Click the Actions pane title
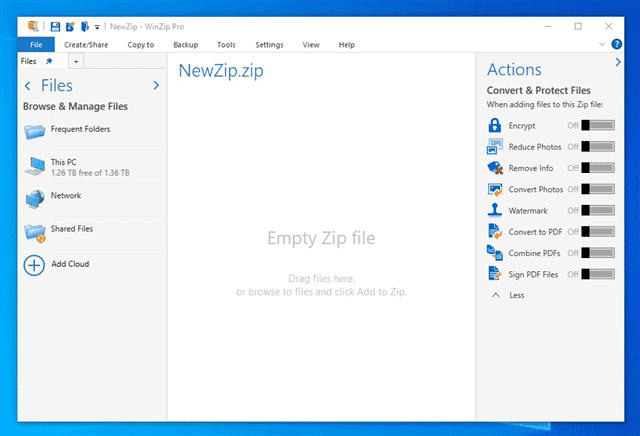This screenshot has height=436, width=640. (x=514, y=70)
